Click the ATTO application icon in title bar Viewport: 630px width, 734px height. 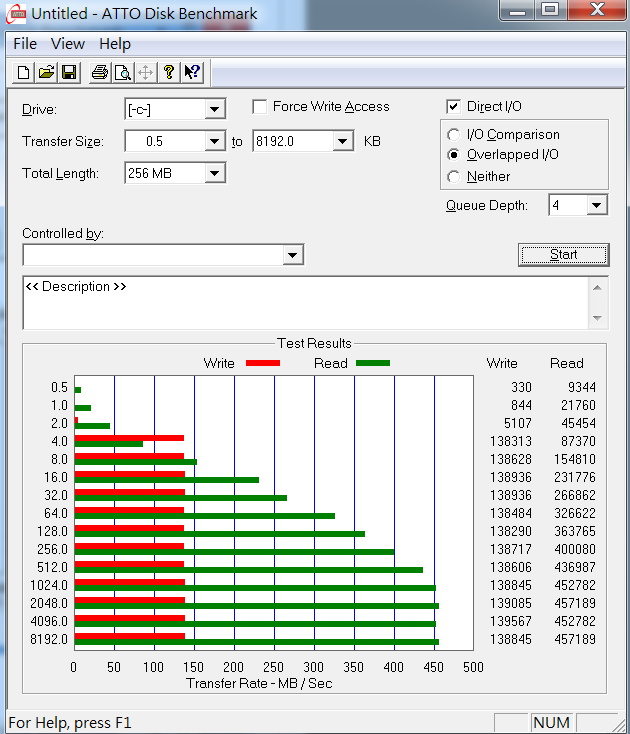click(x=16, y=14)
